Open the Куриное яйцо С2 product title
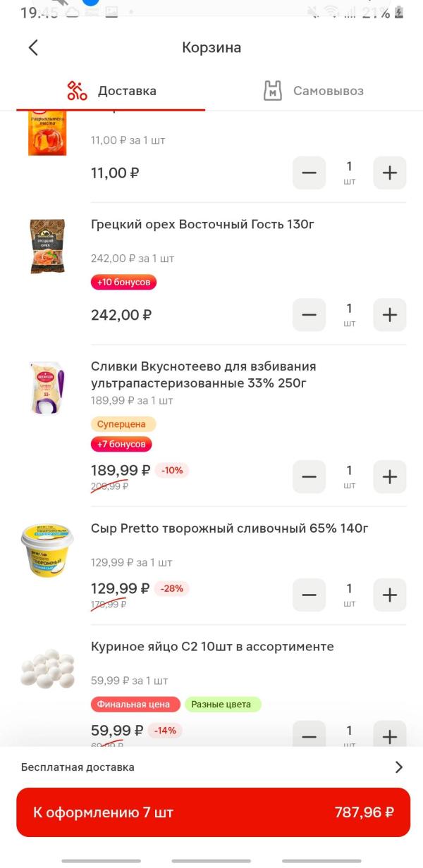 point(212,647)
